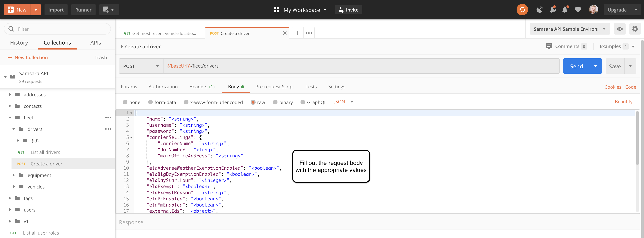
Task: Select the binary radio button
Action: [275, 102]
